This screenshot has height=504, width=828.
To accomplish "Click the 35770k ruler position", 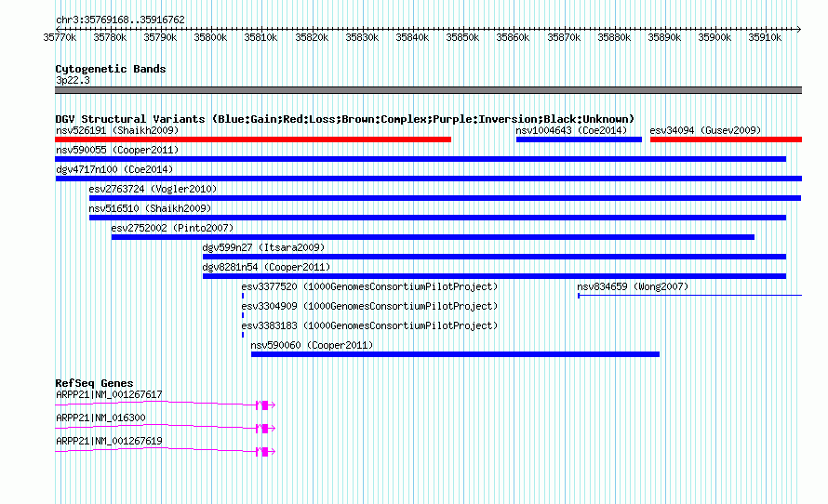I will tap(60, 37).
